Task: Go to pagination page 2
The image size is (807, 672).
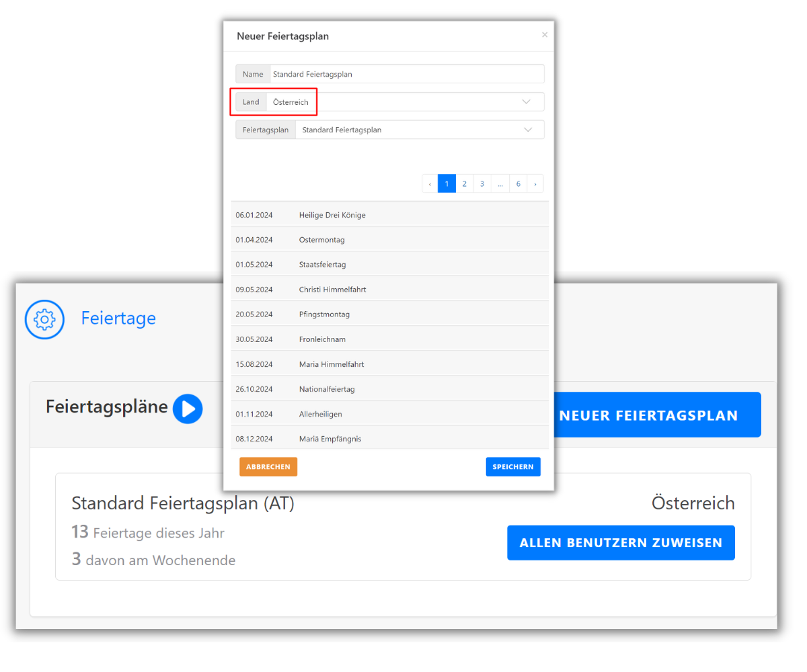Action: point(464,183)
